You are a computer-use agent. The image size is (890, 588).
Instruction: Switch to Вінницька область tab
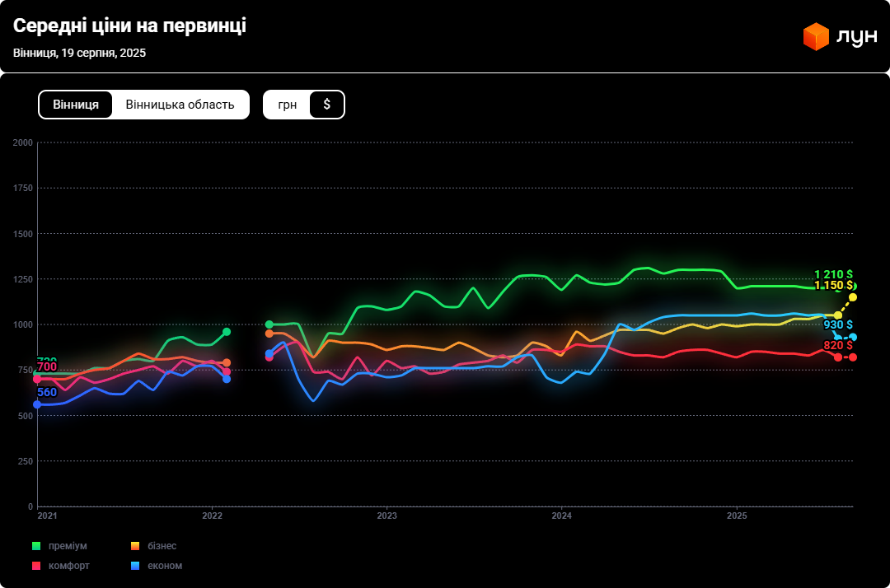[180, 105]
